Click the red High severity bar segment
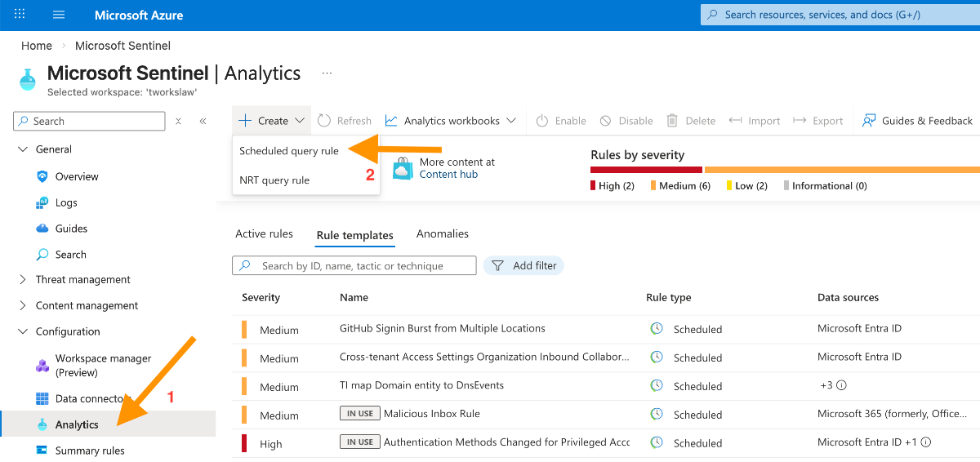The height and width of the screenshot is (462, 980). [646, 170]
